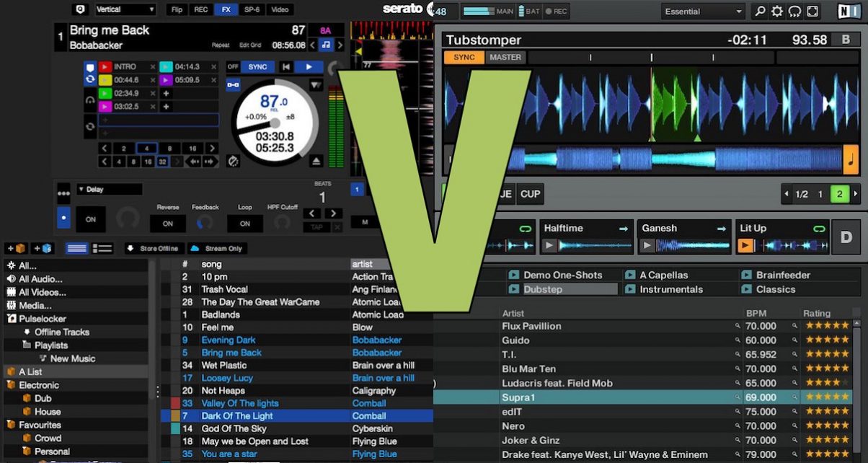Select Instrumentals folder in Traktor browser

(671, 289)
